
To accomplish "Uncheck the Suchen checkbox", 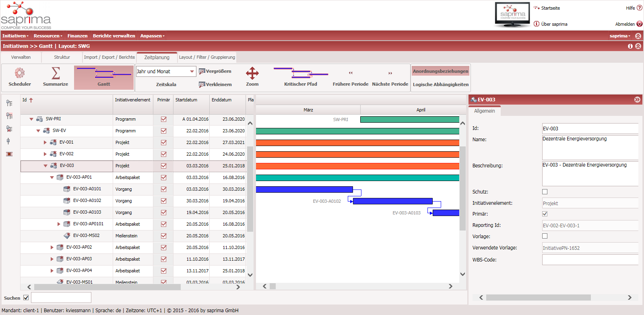I will coord(26,298).
